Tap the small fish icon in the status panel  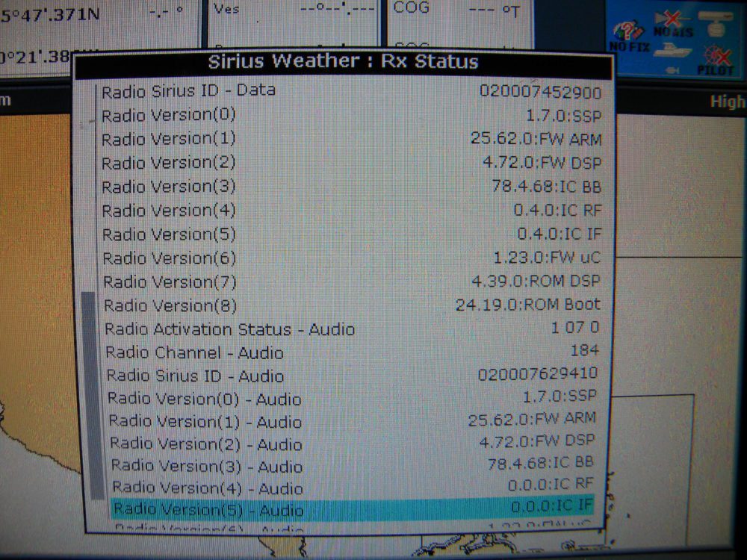672,70
